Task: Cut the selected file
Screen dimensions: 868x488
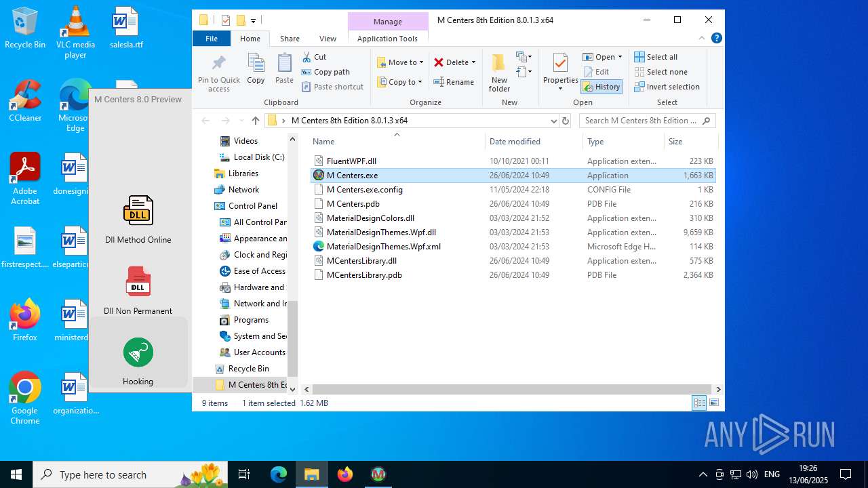Action: [x=314, y=57]
